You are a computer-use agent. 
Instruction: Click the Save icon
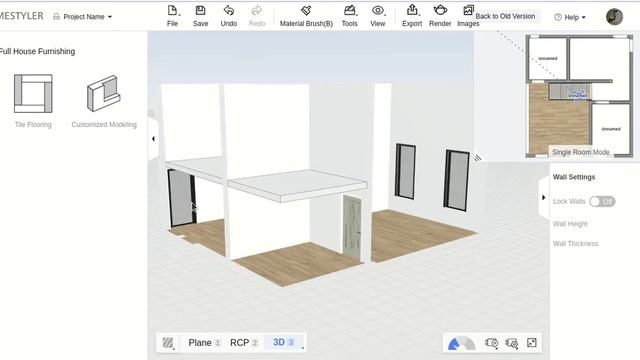pos(200,11)
